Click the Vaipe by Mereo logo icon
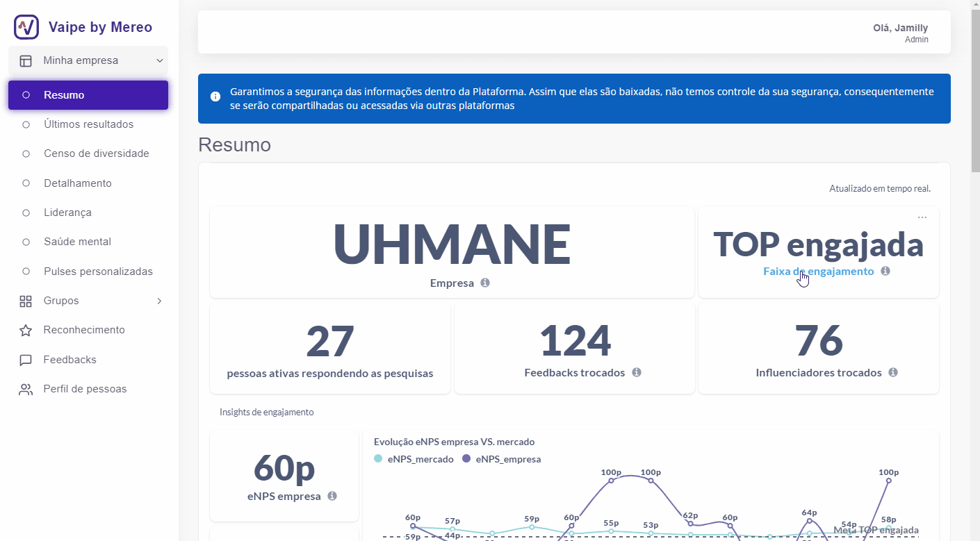This screenshot has height=541, width=980. pyautogui.click(x=26, y=27)
